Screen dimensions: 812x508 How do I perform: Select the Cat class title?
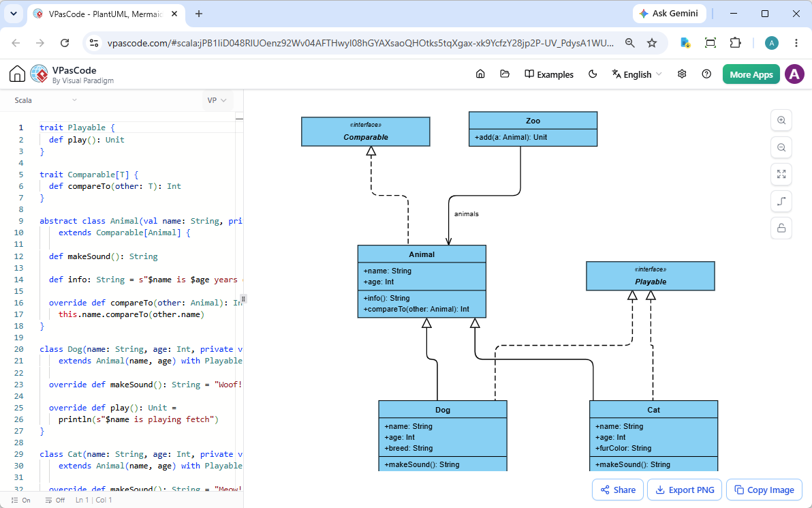coord(653,410)
